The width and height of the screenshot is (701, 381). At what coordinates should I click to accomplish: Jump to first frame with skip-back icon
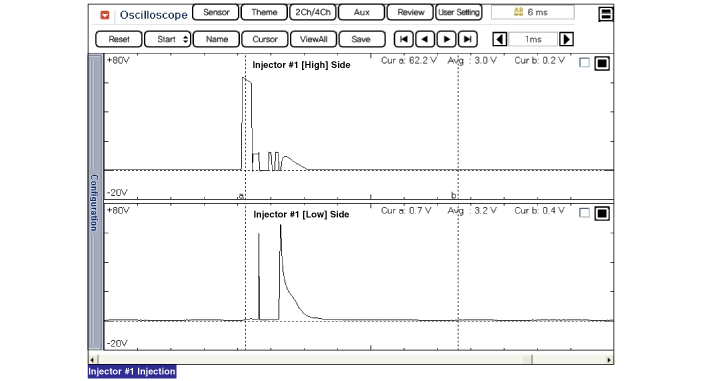pos(403,39)
